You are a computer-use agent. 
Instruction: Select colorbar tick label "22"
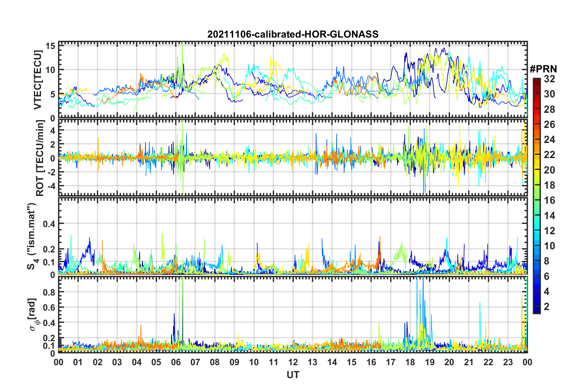tap(549, 155)
